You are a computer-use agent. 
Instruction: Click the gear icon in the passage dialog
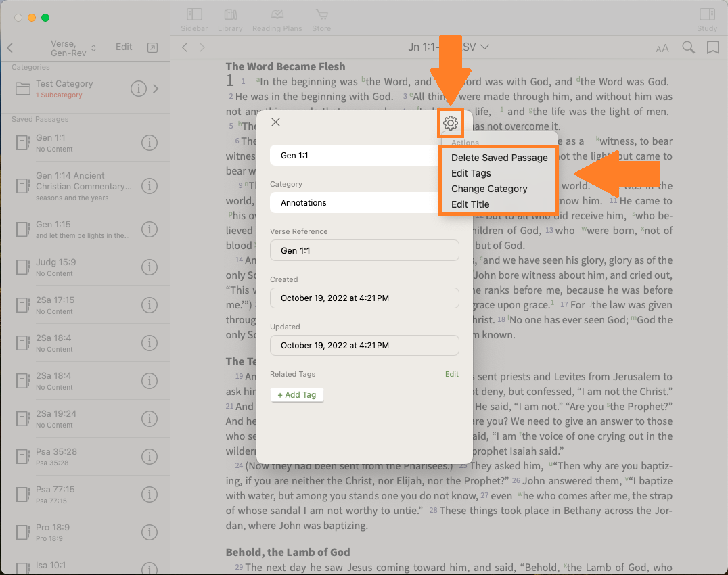point(451,122)
